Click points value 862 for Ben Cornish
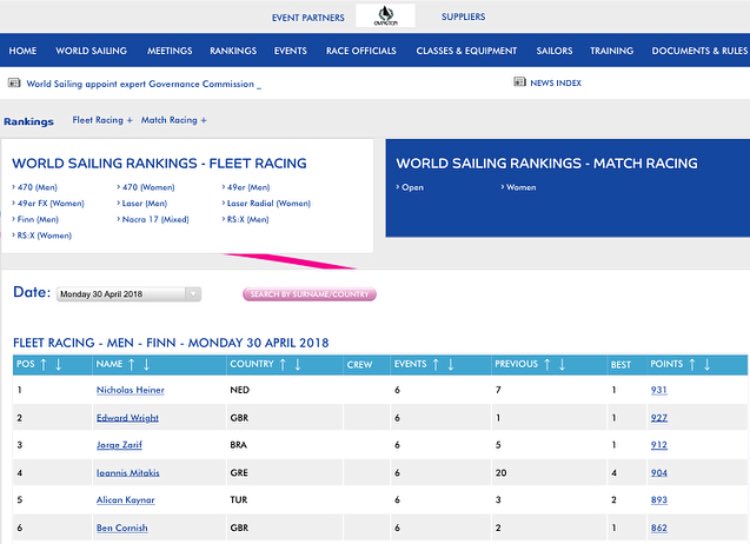 coord(659,528)
